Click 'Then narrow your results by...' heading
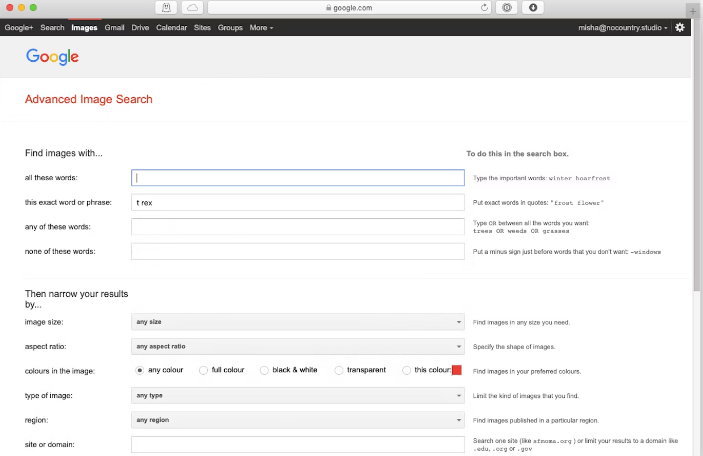The image size is (703, 456). coord(77,299)
